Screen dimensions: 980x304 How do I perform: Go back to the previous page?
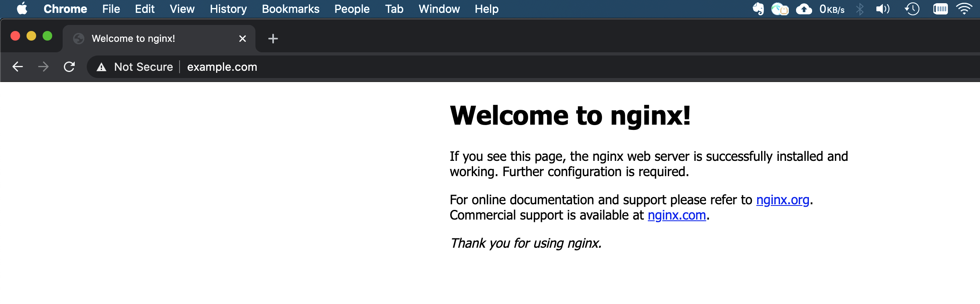(18, 67)
